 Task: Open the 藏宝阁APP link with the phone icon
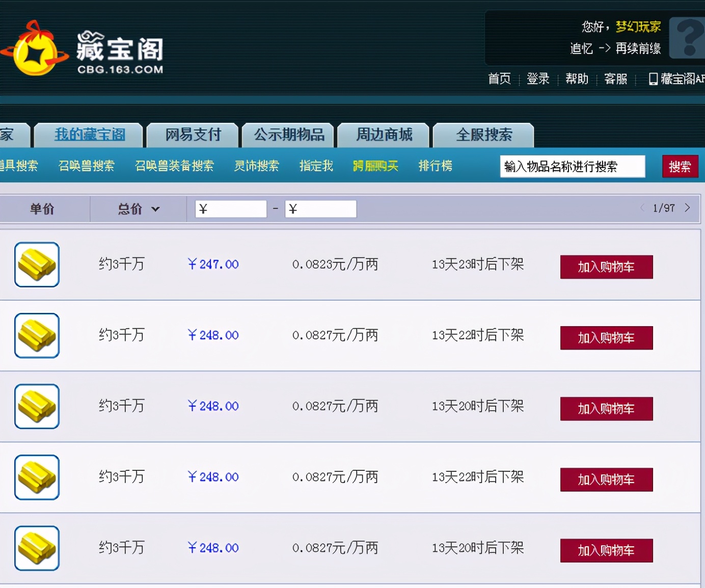676,78
